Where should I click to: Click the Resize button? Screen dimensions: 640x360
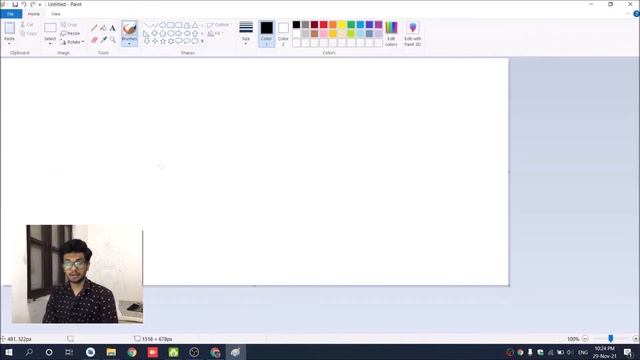70,33
